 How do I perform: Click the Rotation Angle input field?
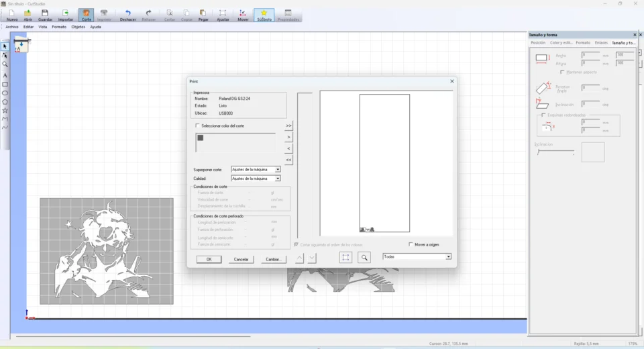[590, 88]
